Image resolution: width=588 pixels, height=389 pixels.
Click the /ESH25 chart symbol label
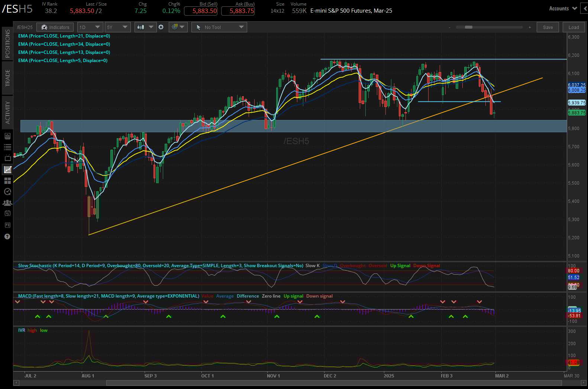25,27
